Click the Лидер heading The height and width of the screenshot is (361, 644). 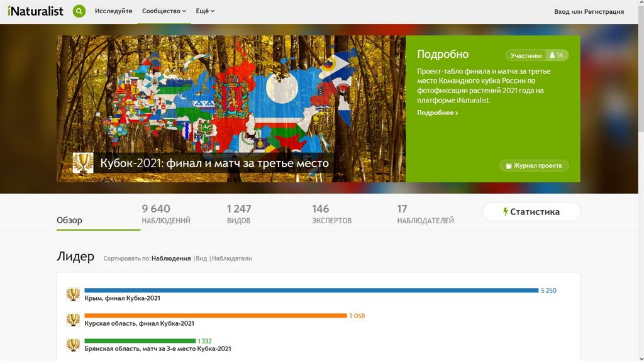point(75,256)
